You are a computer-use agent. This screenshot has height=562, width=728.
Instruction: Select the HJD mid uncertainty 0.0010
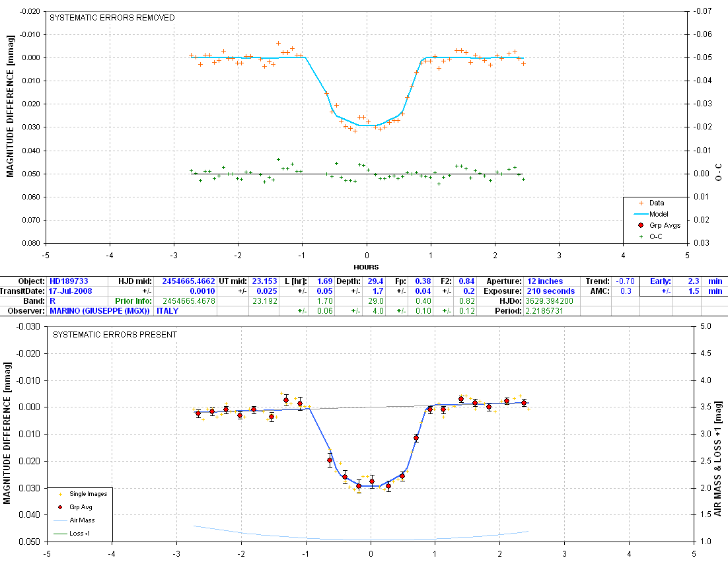tap(202, 291)
